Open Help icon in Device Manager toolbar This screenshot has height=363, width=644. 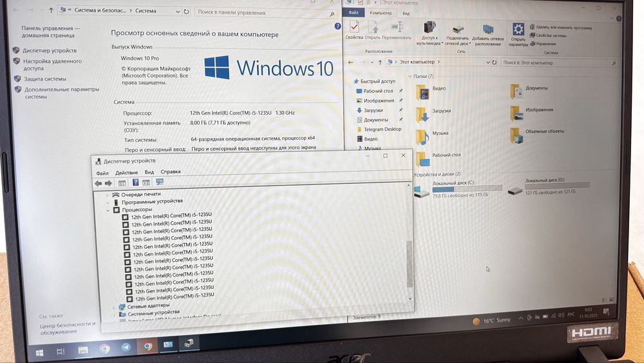135,182
